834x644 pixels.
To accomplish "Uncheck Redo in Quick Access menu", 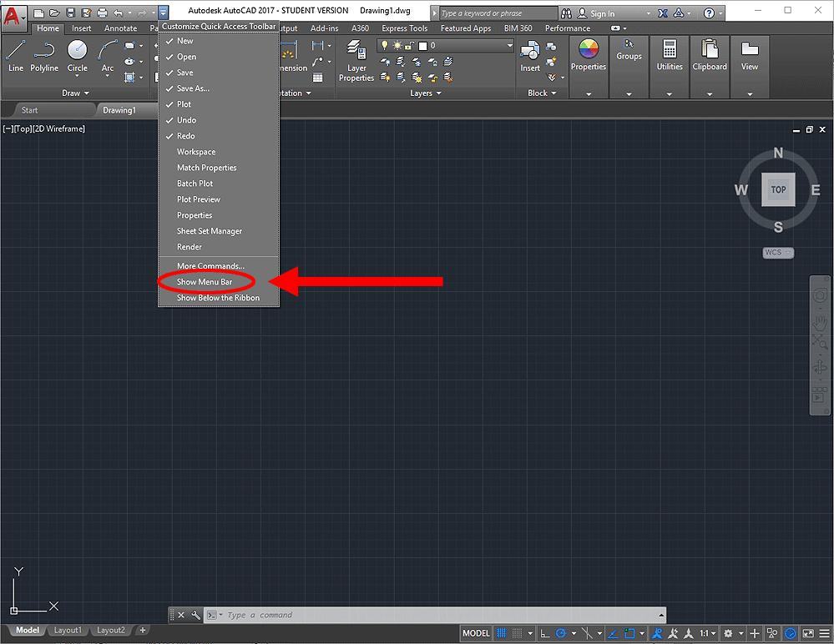I will (x=219, y=136).
